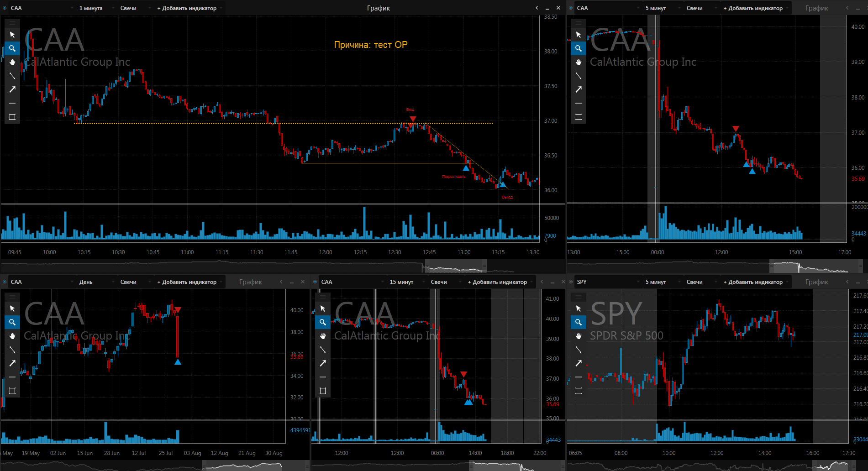Open 'Свечи' chart type dropdown in 1-minute panel
This screenshot has height=471, width=868.
point(135,8)
